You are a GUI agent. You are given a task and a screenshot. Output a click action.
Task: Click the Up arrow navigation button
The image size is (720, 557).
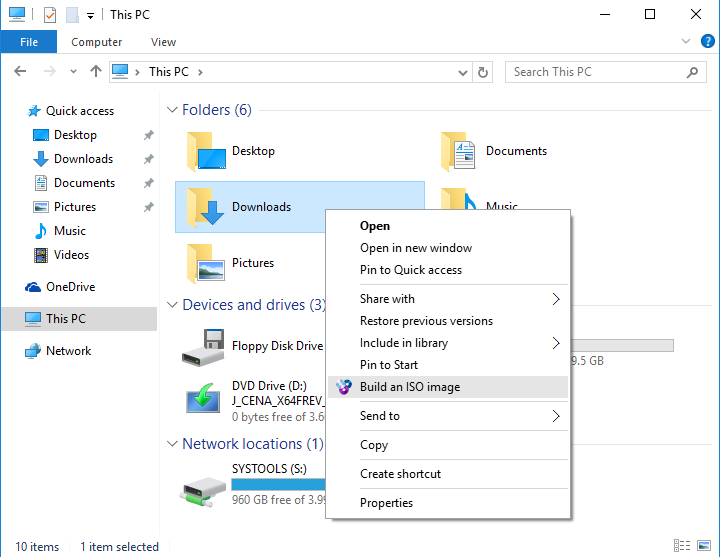[x=96, y=72]
